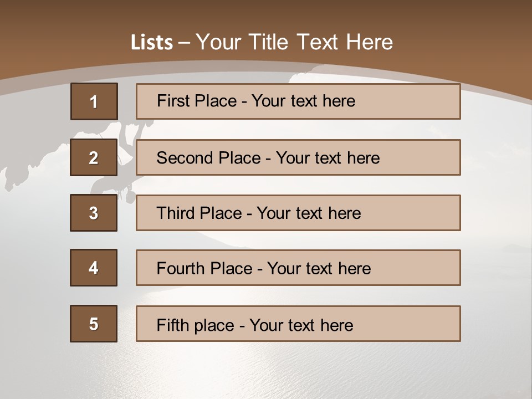
Task: Click the box numbered 5
Action: click(94, 324)
